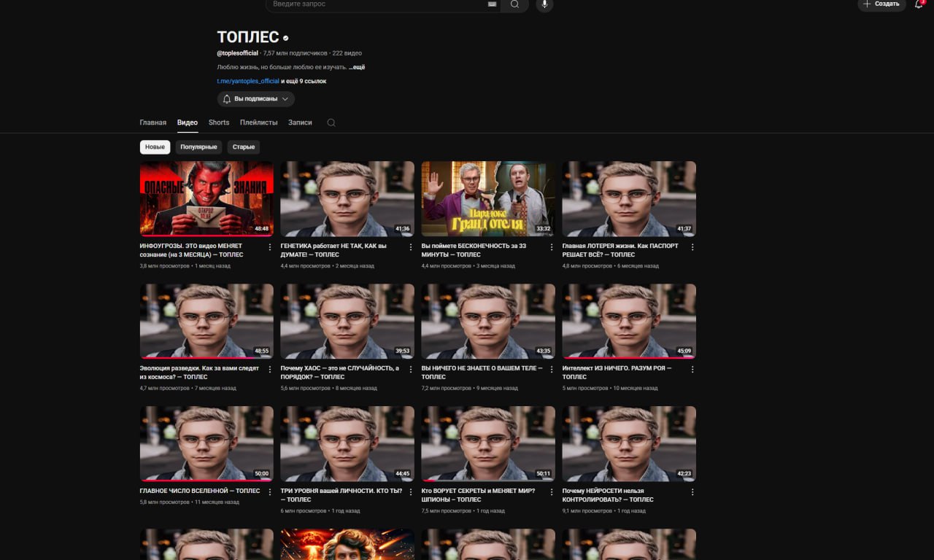Open the ГЕНЕТИКА работает НЕ ТАК title
934x560 pixels.
coord(333,250)
